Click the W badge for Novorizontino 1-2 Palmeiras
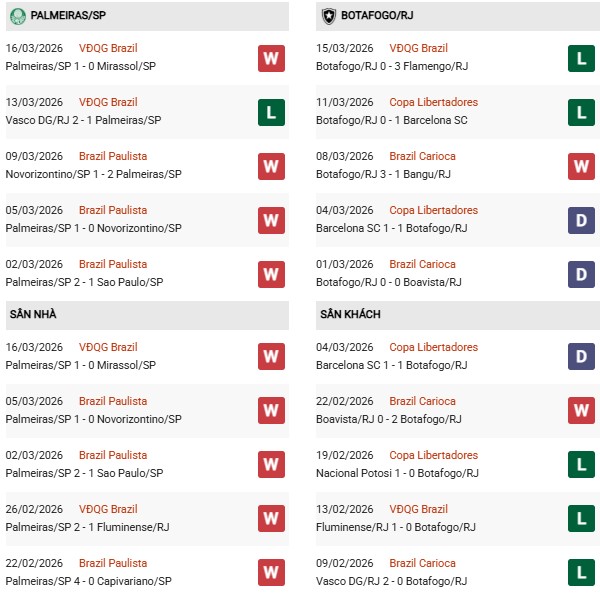The height and width of the screenshot is (593, 600). [271, 166]
